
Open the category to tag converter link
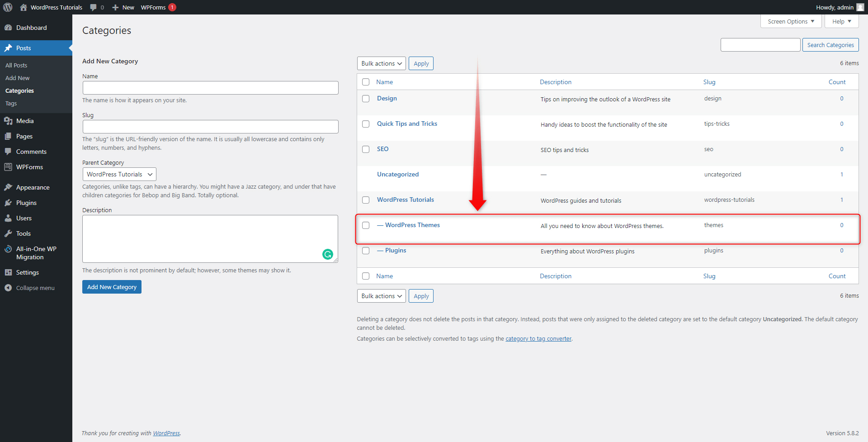538,338
